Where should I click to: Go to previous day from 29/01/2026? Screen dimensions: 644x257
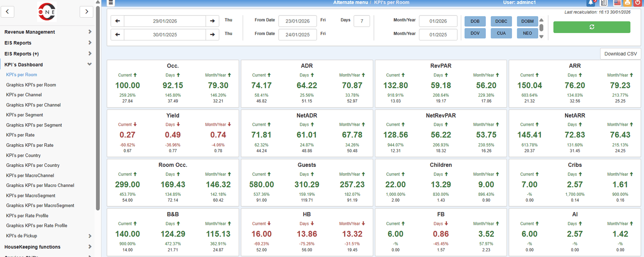118,21
